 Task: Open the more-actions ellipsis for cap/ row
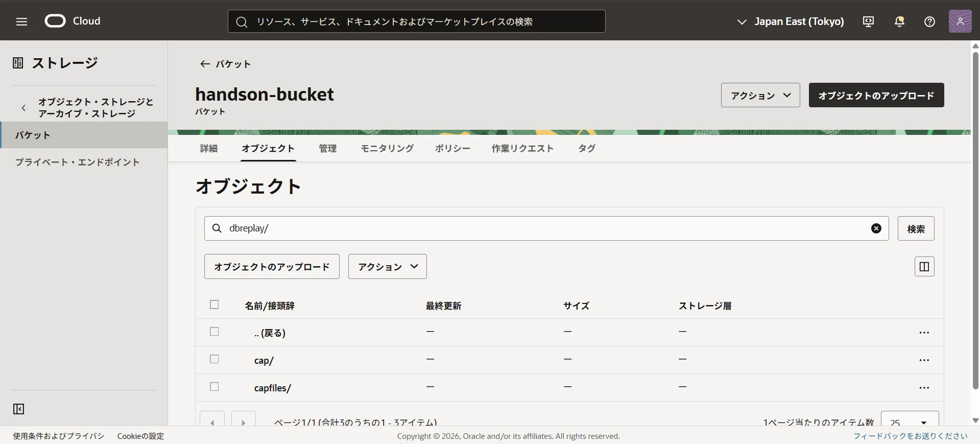point(924,360)
